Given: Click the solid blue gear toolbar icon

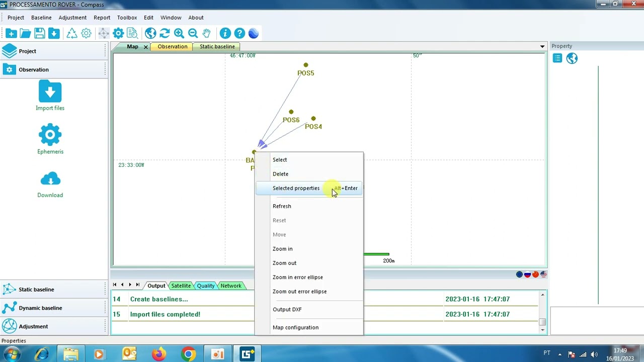Looking at the screenshot, I should 118,33.
